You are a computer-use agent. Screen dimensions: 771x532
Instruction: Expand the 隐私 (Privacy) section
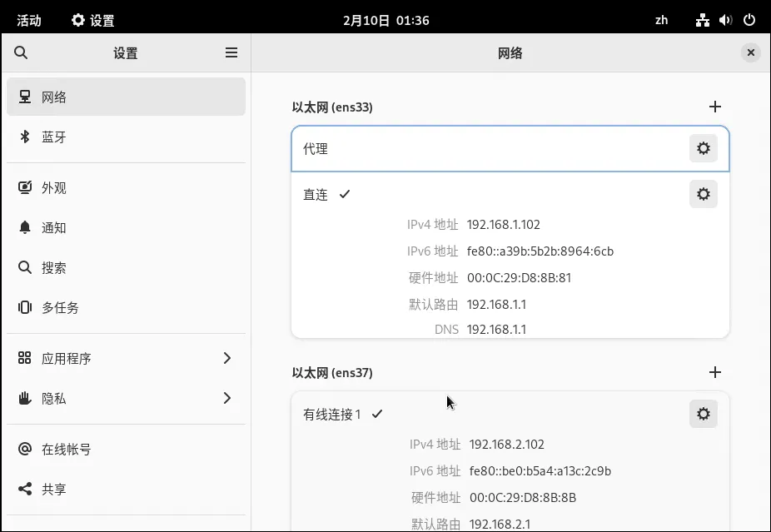(x=125, y=399)
